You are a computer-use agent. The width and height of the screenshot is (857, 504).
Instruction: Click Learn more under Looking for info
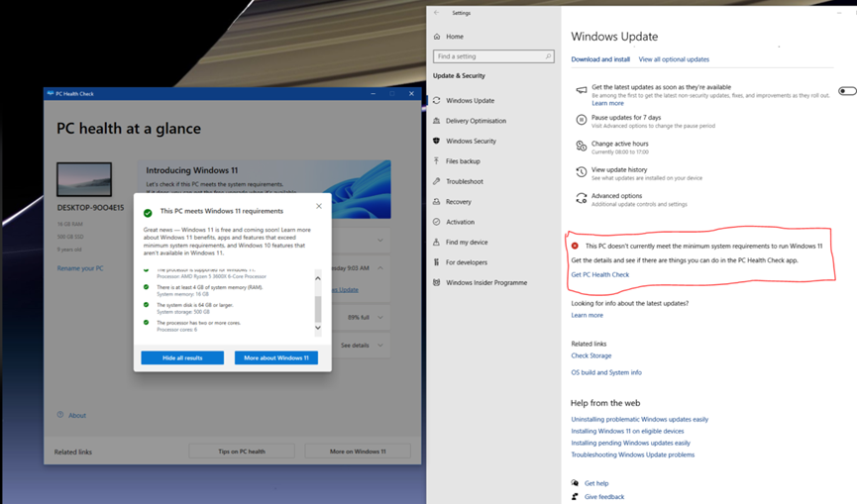pos(587,315)
